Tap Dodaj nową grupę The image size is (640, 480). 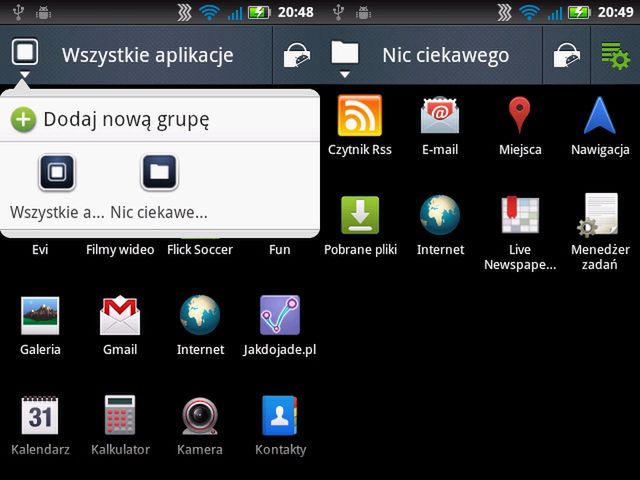(160, 120)
